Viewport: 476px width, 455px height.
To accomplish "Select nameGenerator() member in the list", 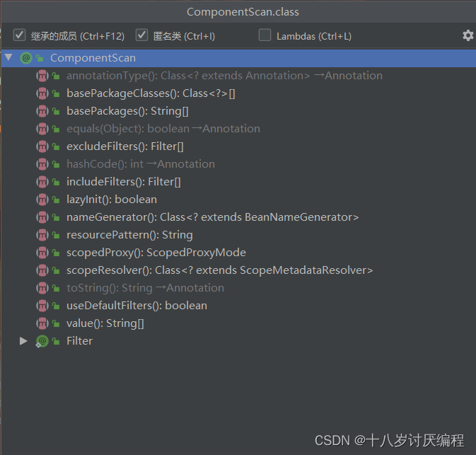I will coord(212,217).
